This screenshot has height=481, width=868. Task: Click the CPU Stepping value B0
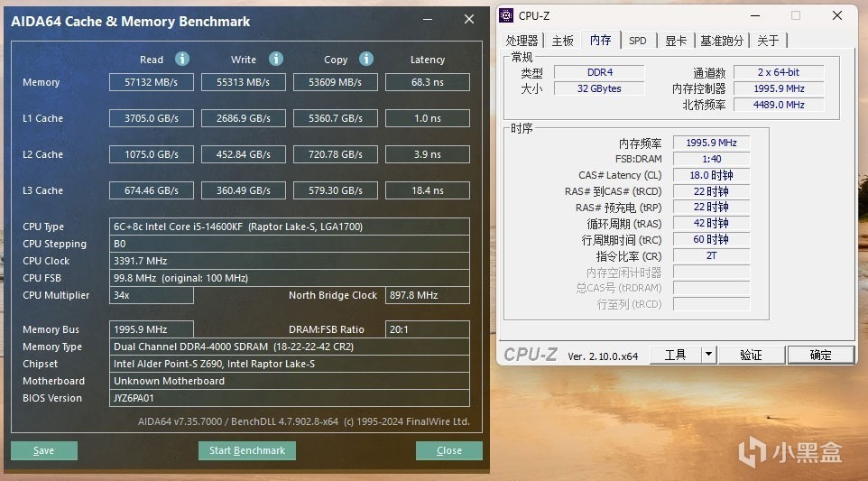[290, 244]
